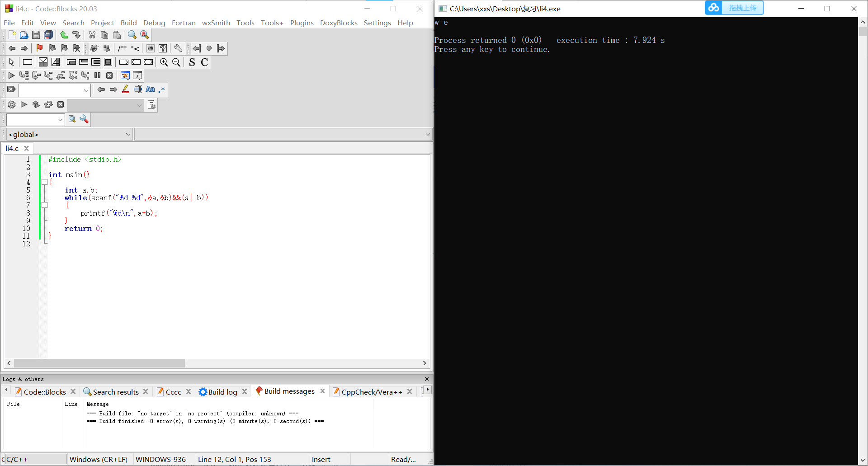The height and width of the screenshot is (466, 868).
Task: Click the horizontal scrollbar thumb in editor
Action: pyautogui.click(x=99, y=363)
